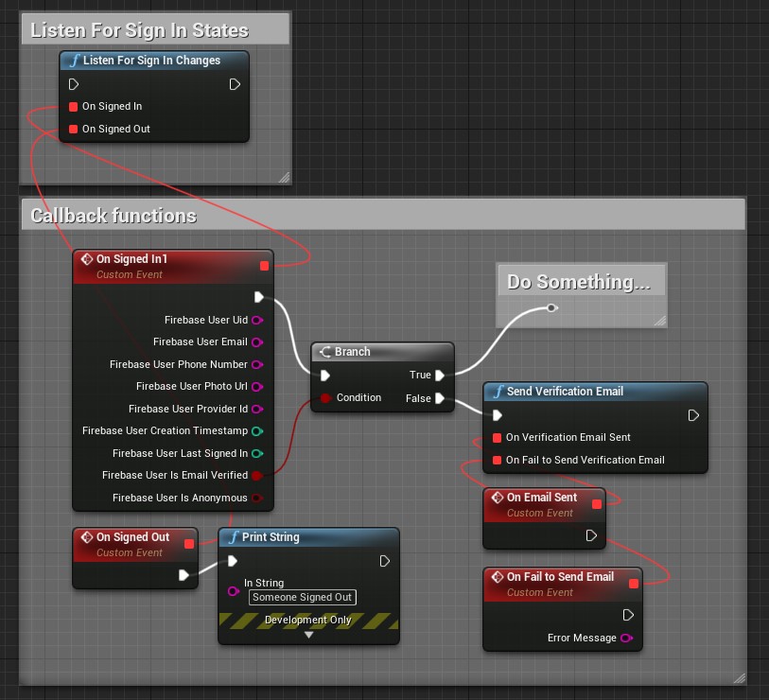Viewport: 769px width, 700px height.
Task: Click the Print String output exec pin
Action: pos(385,561)
